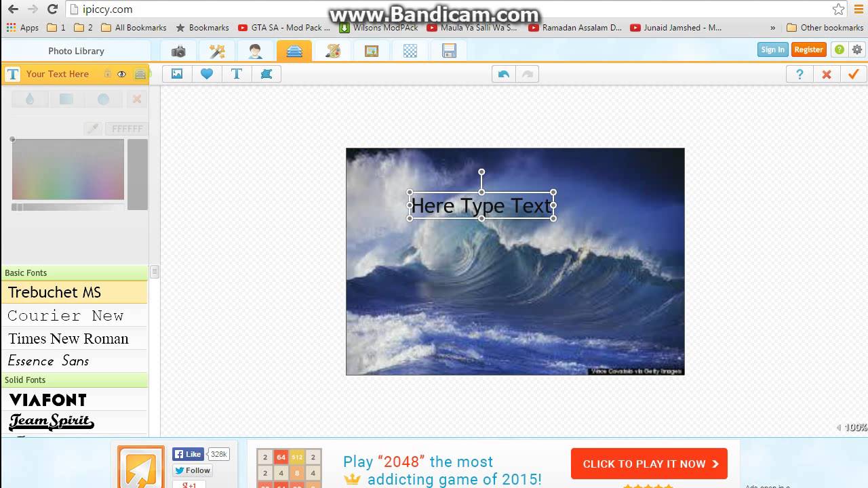Image resolution: width=868 pixels, height=488 pixels.
Task: Open the magic wand effects tab
Action: tap(217, 51)
